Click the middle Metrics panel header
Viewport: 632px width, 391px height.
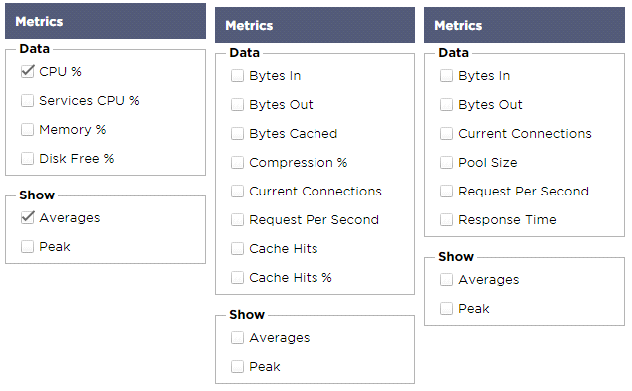pos(315,25)
